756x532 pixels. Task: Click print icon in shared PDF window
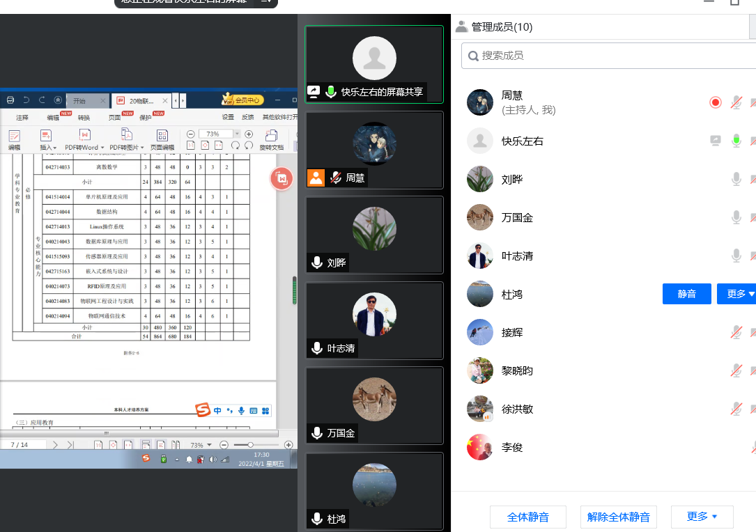10,100
